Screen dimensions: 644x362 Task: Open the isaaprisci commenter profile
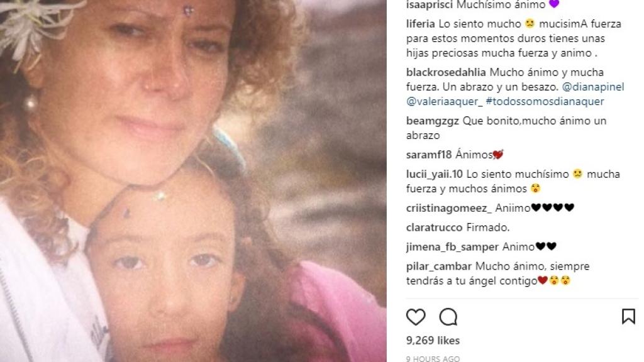pos(429,5)
